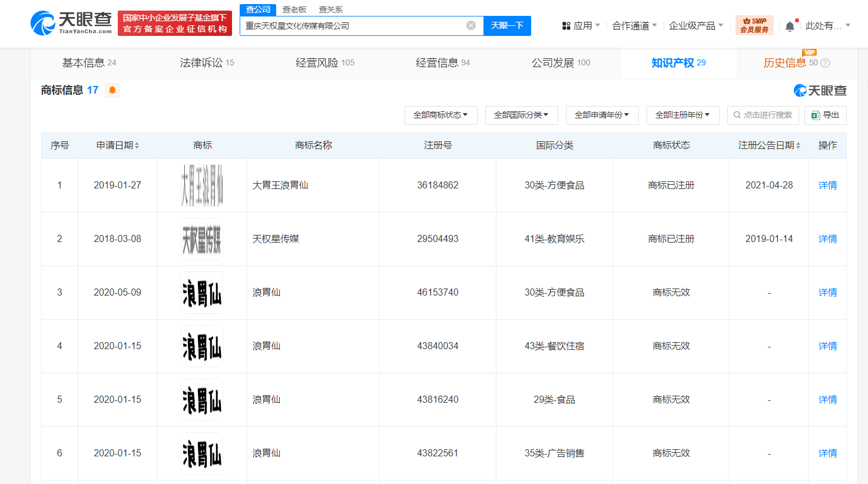Click the 点击进行搜索 trademark search box
868x484 pixels.
click(x=763, y=115)
